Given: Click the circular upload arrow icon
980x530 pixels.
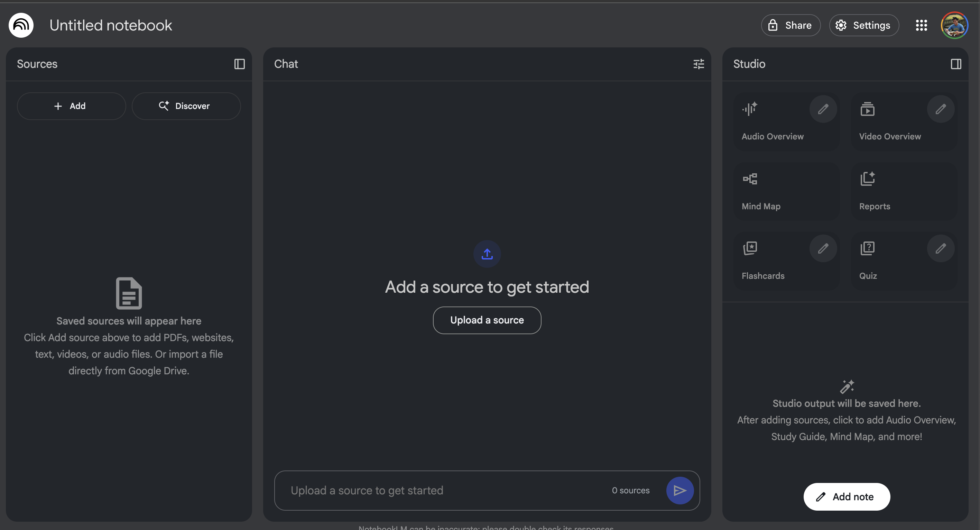Looking at the screenshot, I should click(487, 254).
